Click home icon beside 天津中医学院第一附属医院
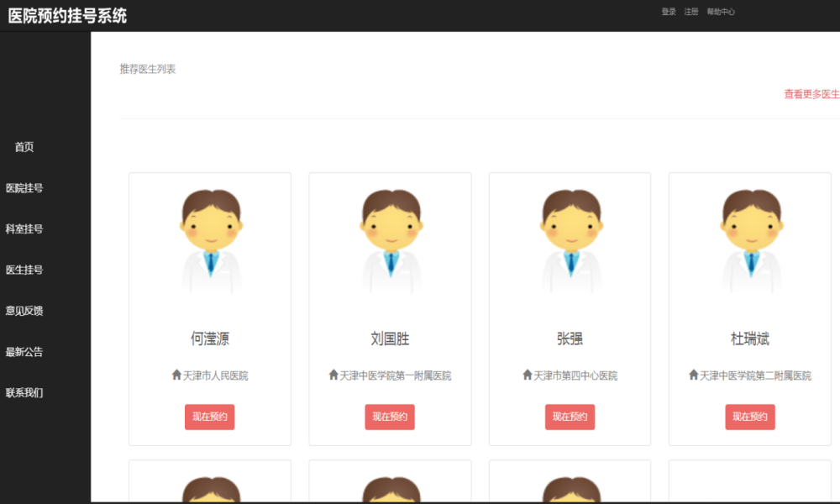Screen dimensions: 840x504 [333, 375]
